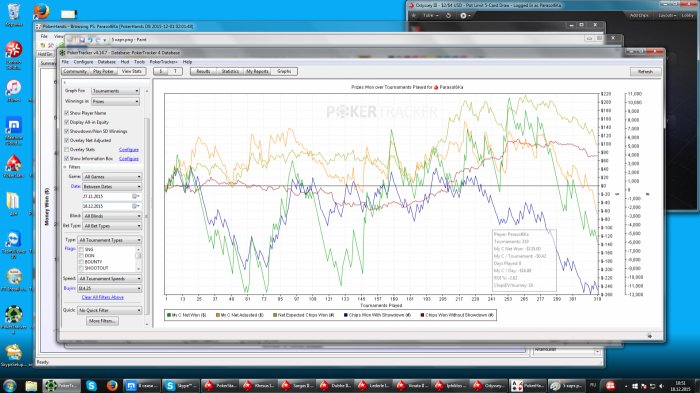
Task: Click the Windows Start orb
Action: point(10,385)
